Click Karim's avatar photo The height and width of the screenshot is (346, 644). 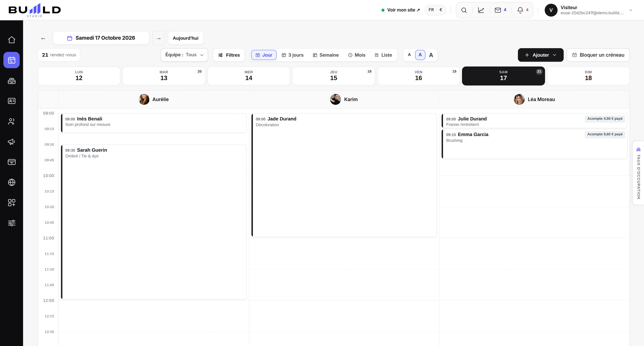[x=335, y=99]
